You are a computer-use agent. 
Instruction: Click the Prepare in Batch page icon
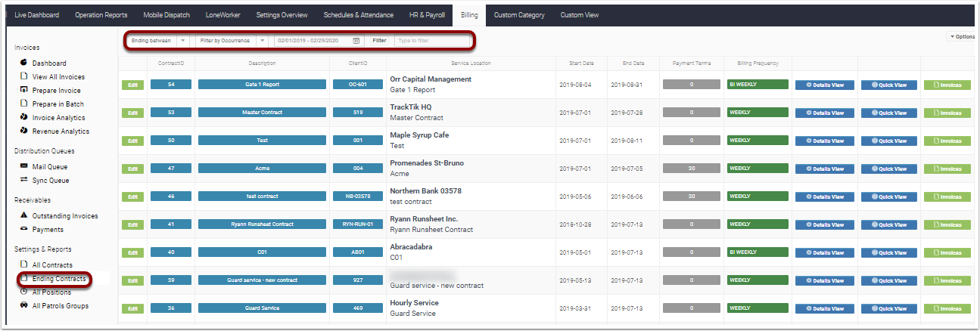pyautogui.click(x=24, y=104)
